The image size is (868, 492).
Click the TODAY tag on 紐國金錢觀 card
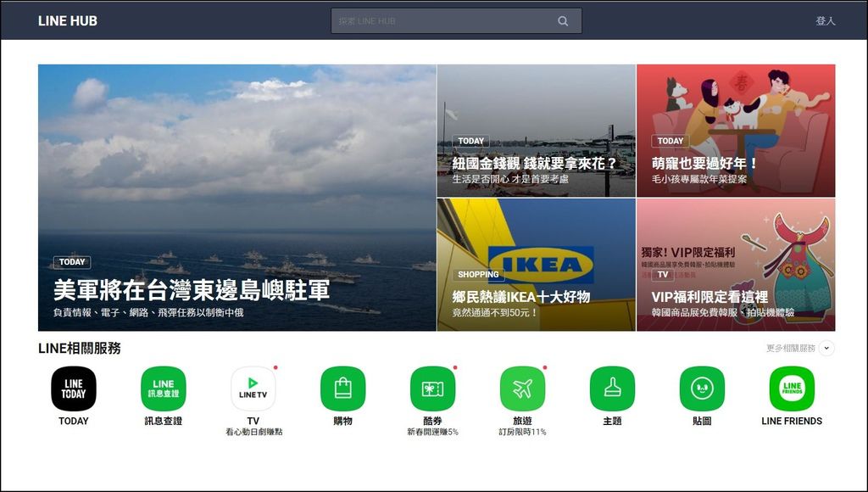(x=471, y=141)
